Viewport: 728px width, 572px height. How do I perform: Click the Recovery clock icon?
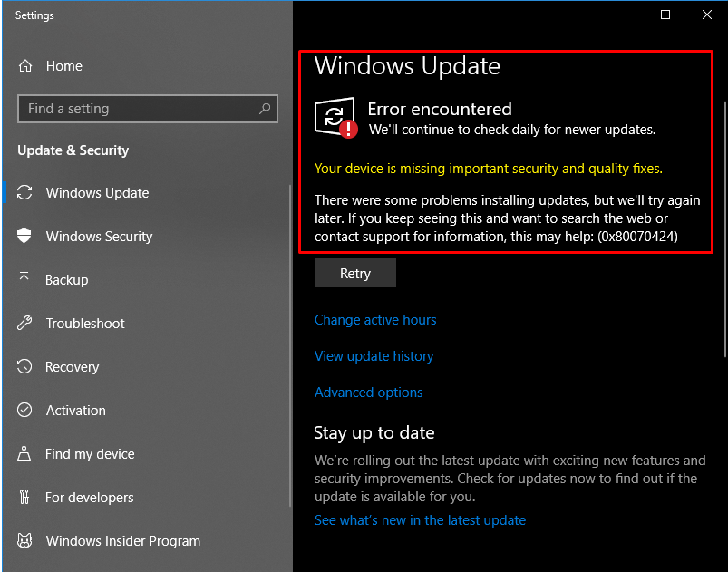tap(24, 366)
